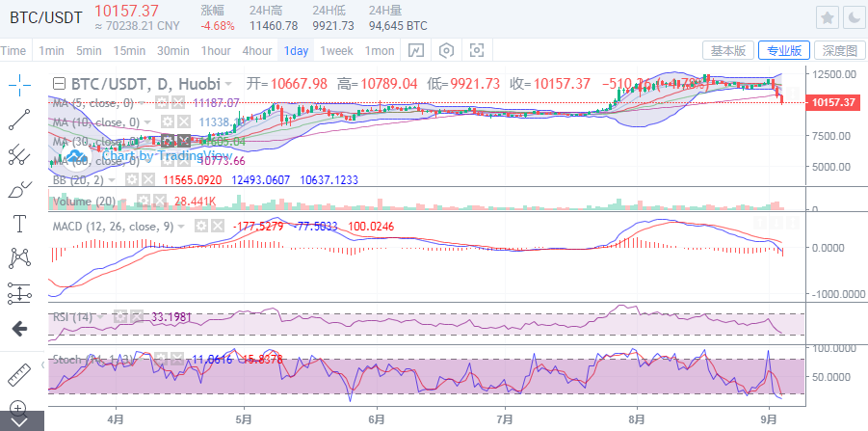868x431 pixels.
Task: Switch to the 4hour interval
Action: [x=257, y=51]
